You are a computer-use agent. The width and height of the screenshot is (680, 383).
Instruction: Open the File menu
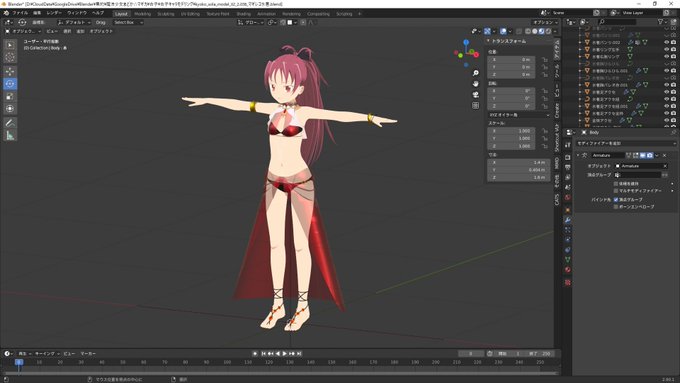coord(20,13)
